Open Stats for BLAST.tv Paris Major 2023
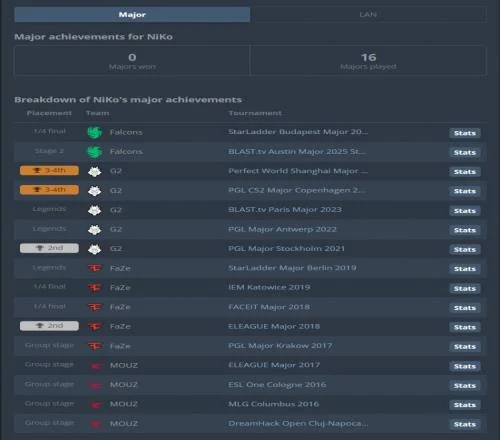 [x=465, y=211]
